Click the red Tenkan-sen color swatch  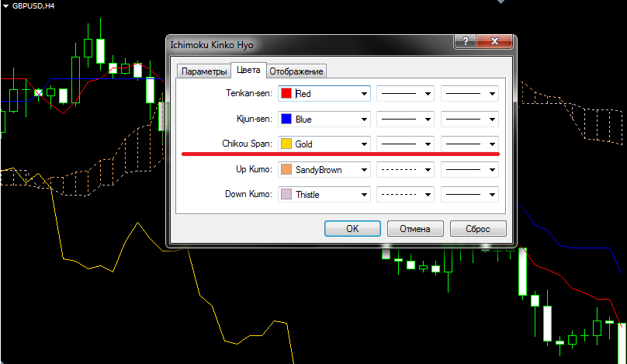[286, 94]
